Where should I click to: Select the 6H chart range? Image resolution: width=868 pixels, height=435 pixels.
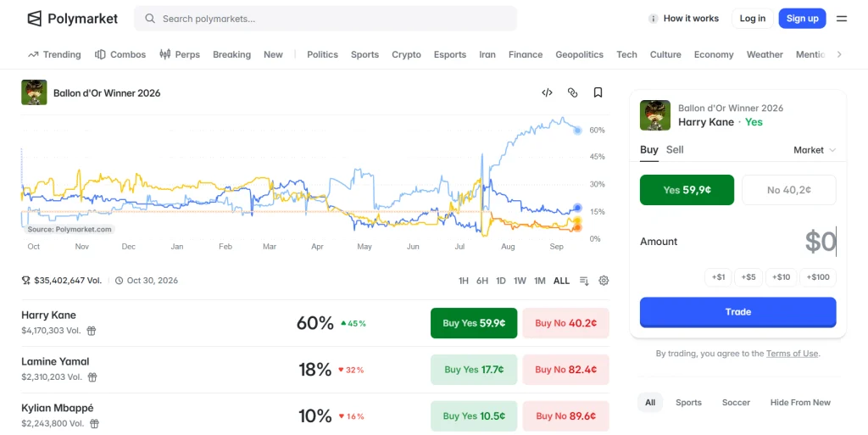(x=482, y=281)
